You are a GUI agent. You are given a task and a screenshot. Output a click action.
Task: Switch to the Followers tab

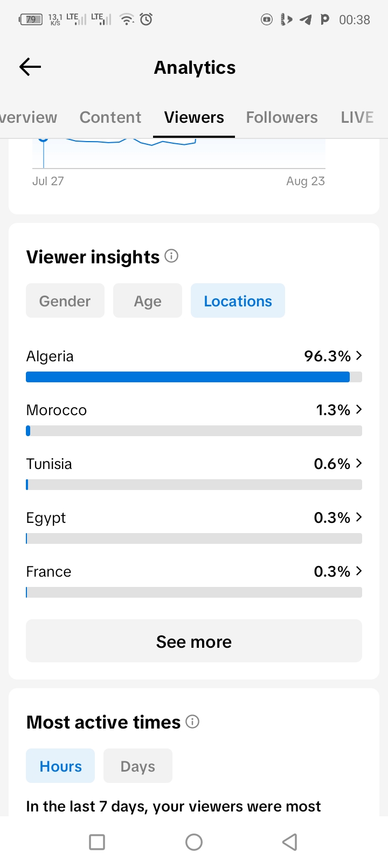click(x=282, y=117)
